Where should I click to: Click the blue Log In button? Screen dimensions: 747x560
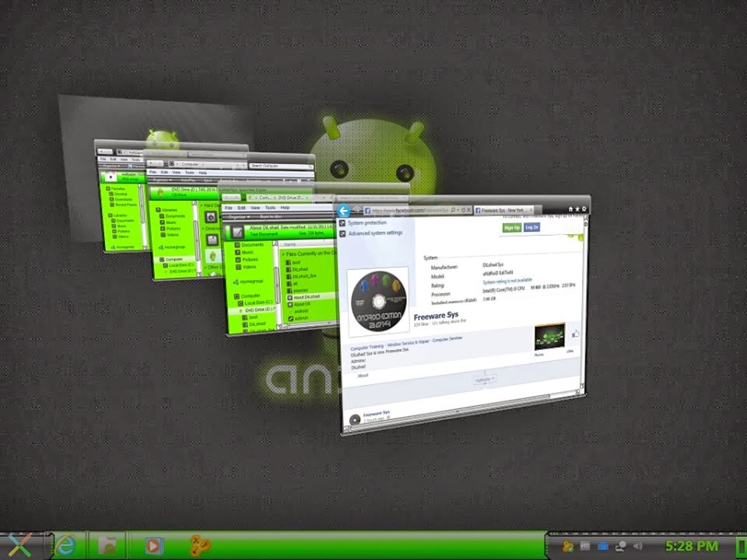coord(531,227)
